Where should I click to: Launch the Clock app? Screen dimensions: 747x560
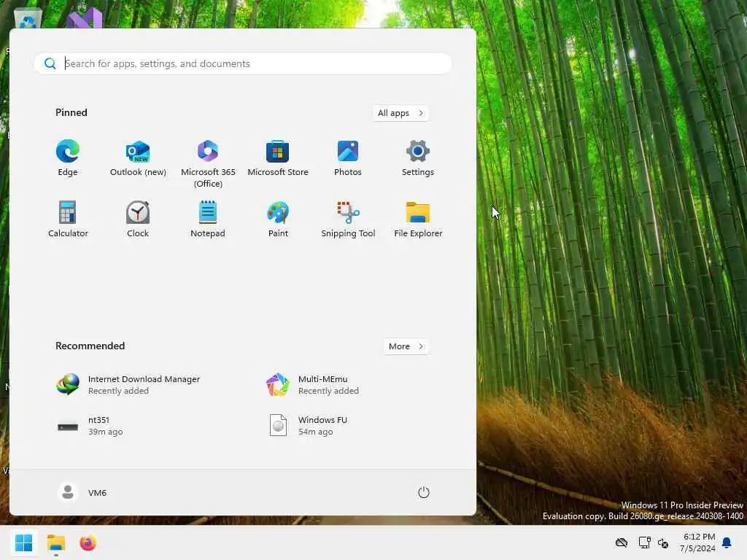pos(138,219)
